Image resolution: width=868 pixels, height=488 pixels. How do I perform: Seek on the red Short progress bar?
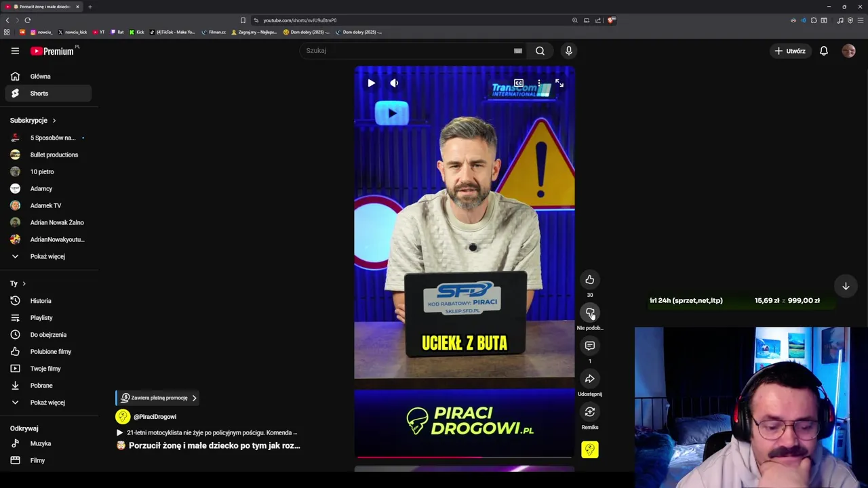pos(465,457)
